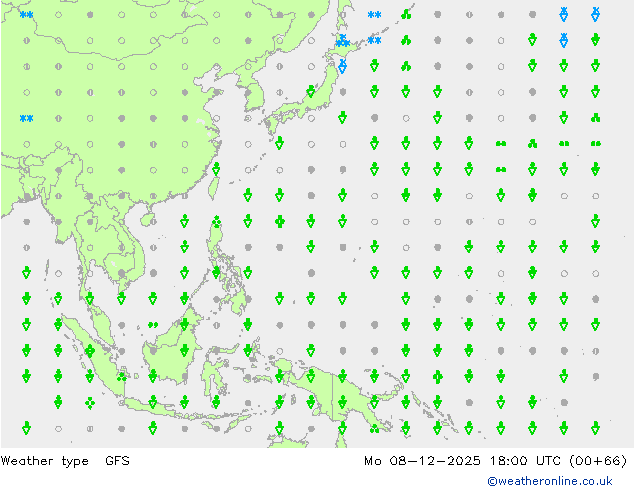Click the 'Mo 08-12-2025' date text
Screen dimensions: 634x490
tap(422, 460)
